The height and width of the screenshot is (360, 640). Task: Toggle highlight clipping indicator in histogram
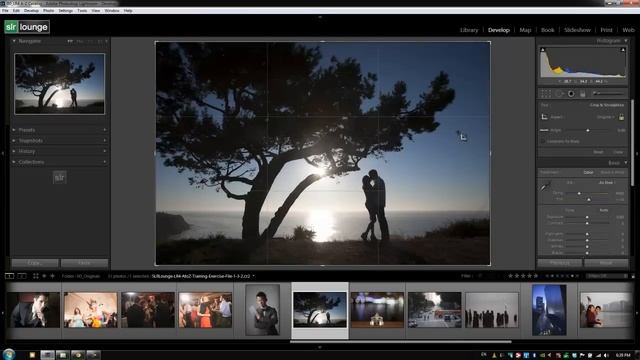pyautogui.click(x=623, y=50)
